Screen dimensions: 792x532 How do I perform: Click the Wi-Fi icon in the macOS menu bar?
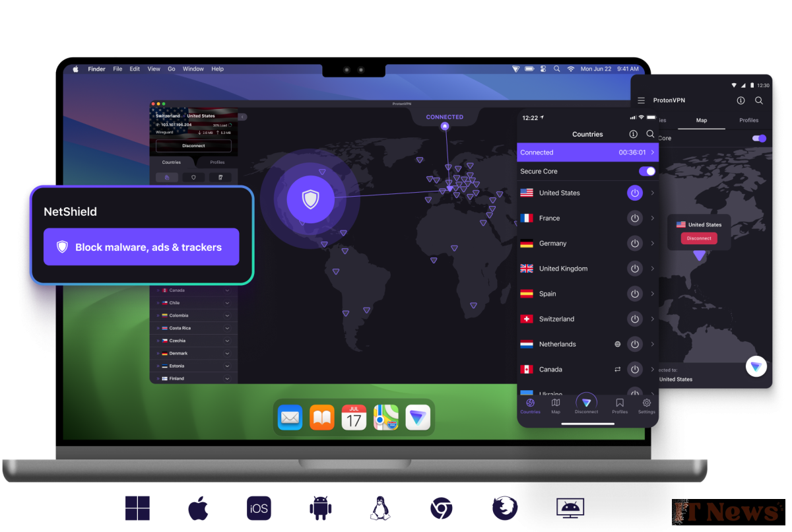point(570,69)
